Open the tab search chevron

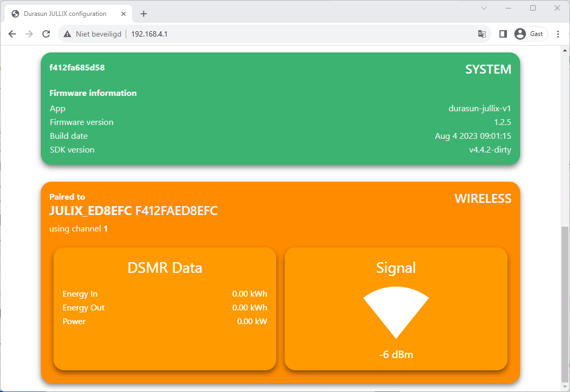pyautogui.click(x=484, y=8)
